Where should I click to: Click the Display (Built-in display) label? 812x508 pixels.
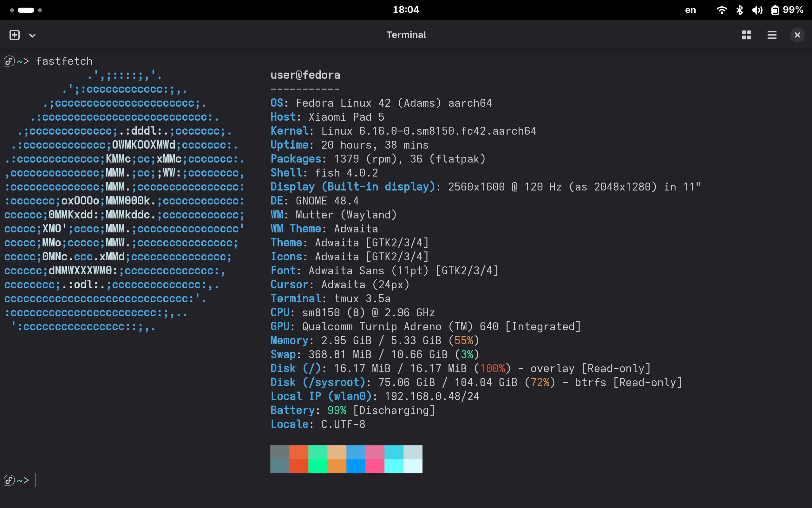pyautogui.click(x=353, y=187)
